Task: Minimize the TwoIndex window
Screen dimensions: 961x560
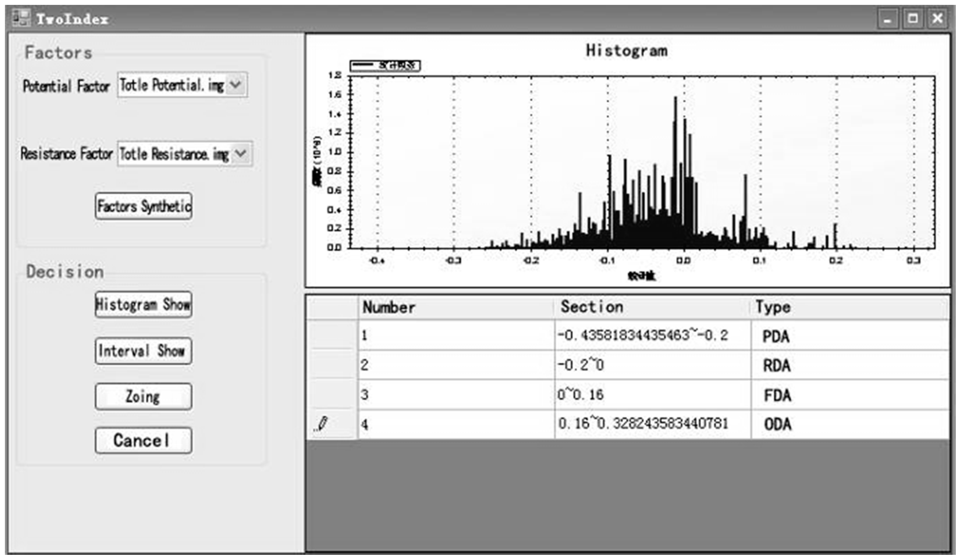Action: pos(888,19)
